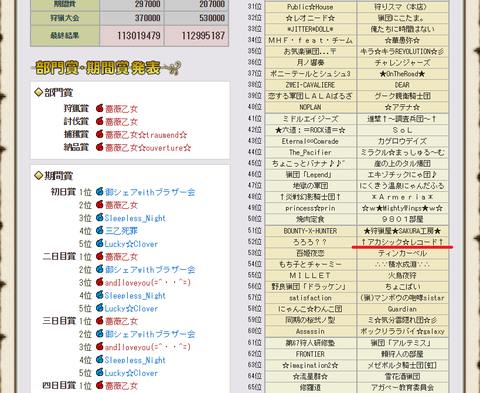Select 9801部屋 in 50位 row
The height and width of the screenshot is (393, 480).
pyautogui.click(x=402, y=219)
